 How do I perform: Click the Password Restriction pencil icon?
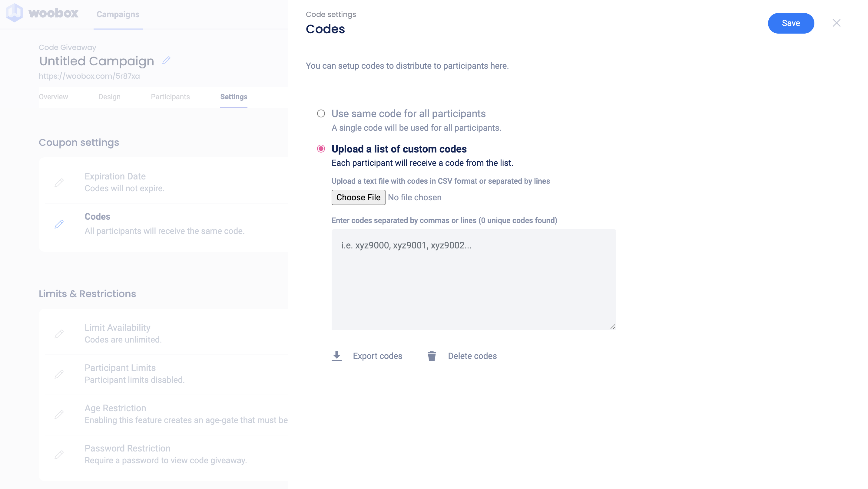(59, 454)
